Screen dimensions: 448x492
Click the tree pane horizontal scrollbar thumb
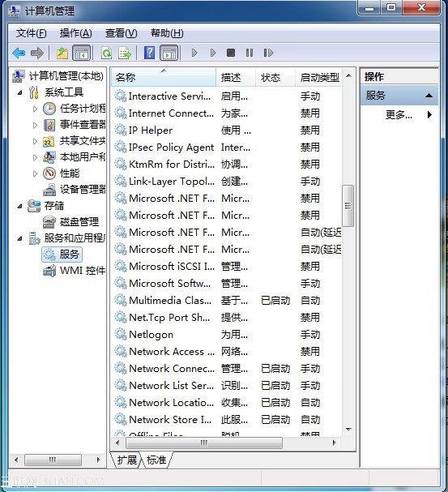click(53, 460)
